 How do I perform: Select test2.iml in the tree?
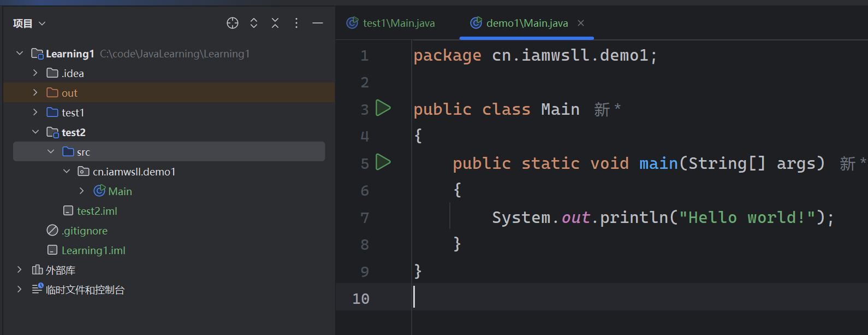point(97,211)
